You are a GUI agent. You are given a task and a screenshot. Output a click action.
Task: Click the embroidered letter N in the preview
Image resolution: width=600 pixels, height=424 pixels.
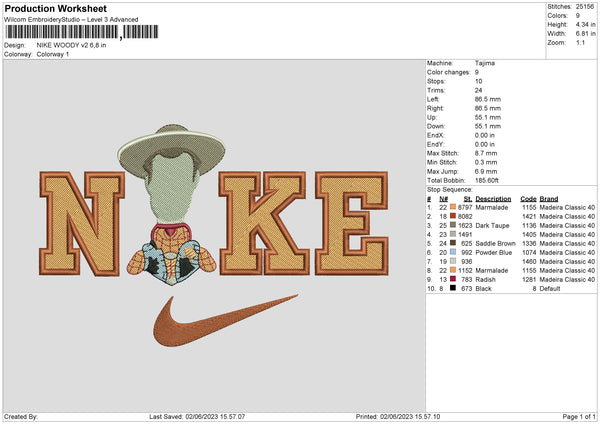coord(82,223)
